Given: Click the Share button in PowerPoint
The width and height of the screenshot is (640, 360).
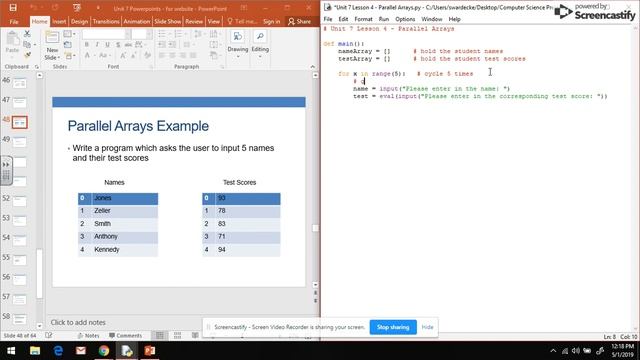Looking at the screenshot, I should [x=299, y=21].
